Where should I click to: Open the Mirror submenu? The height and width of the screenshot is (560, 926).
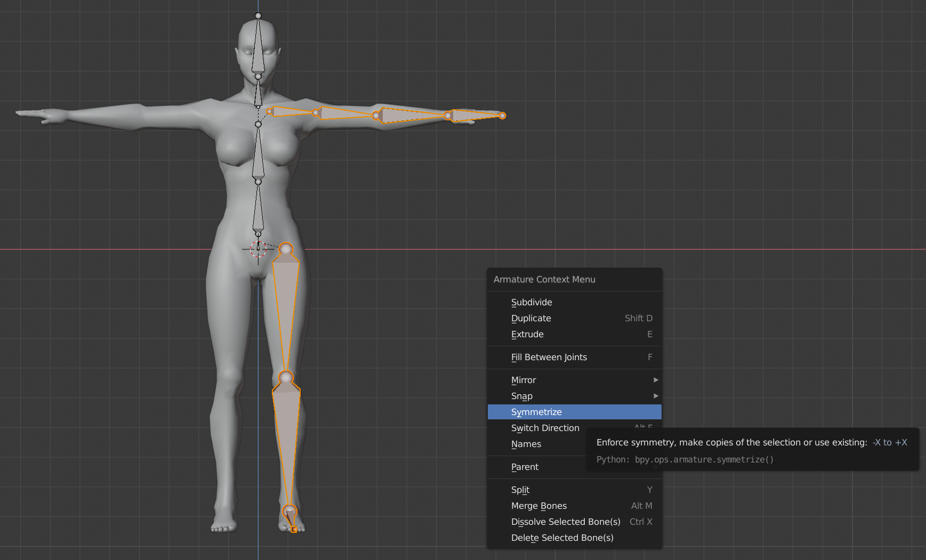pos(574,380)
